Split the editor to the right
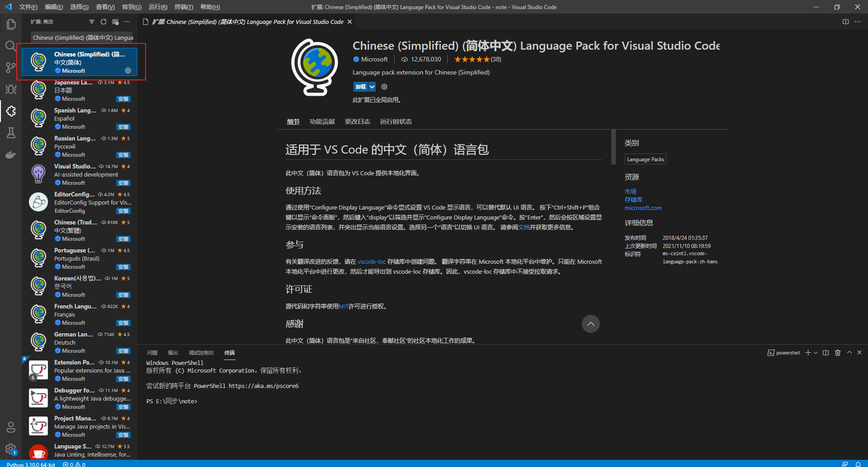The width and height of the screenshot is (868, 467). coord(845,22)
